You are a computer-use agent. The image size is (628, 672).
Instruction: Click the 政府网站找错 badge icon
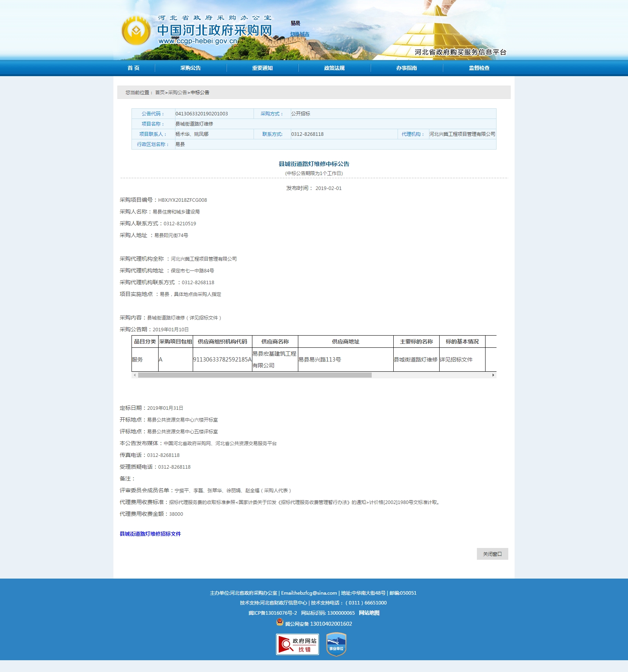tap(297, 644)
